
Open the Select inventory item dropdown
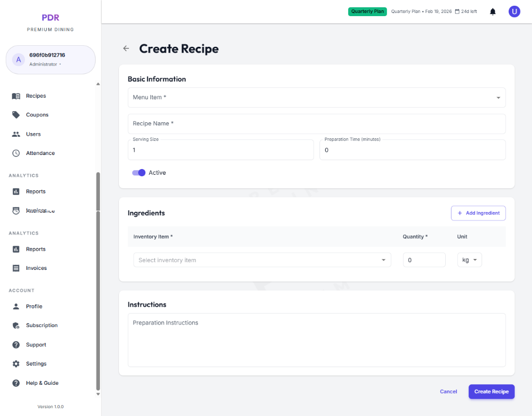[x=262, y=260]
